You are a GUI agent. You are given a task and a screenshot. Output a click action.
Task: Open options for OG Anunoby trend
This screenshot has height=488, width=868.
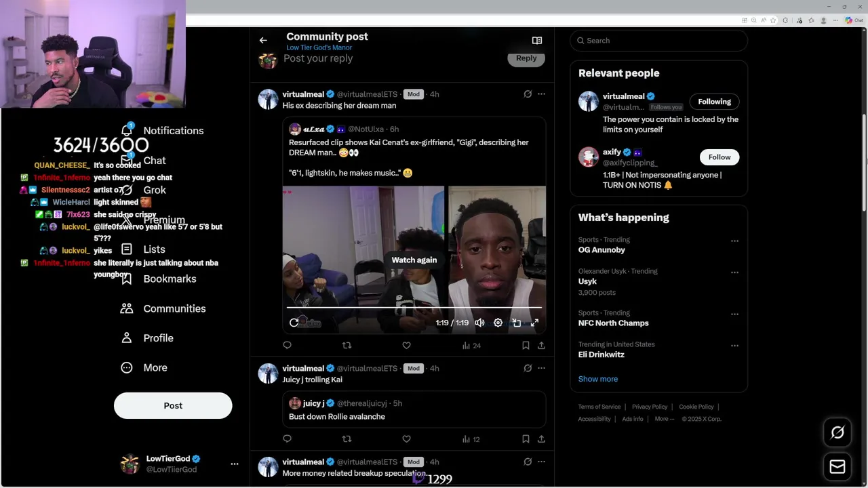(734, 241)
